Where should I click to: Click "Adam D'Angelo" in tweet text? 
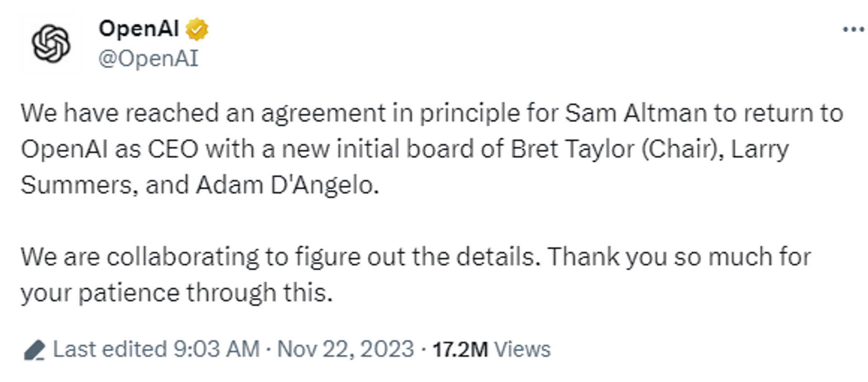click(287, 185)
